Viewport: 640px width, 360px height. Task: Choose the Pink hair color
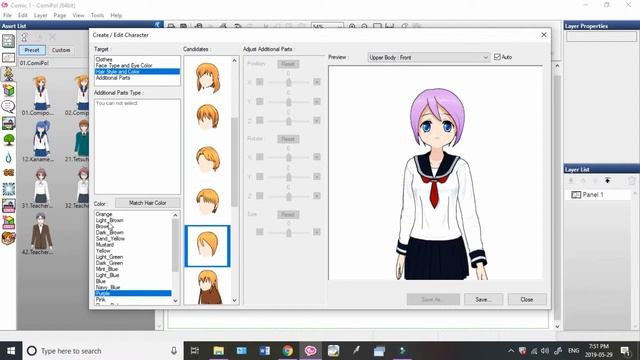[x=133, y=299]
